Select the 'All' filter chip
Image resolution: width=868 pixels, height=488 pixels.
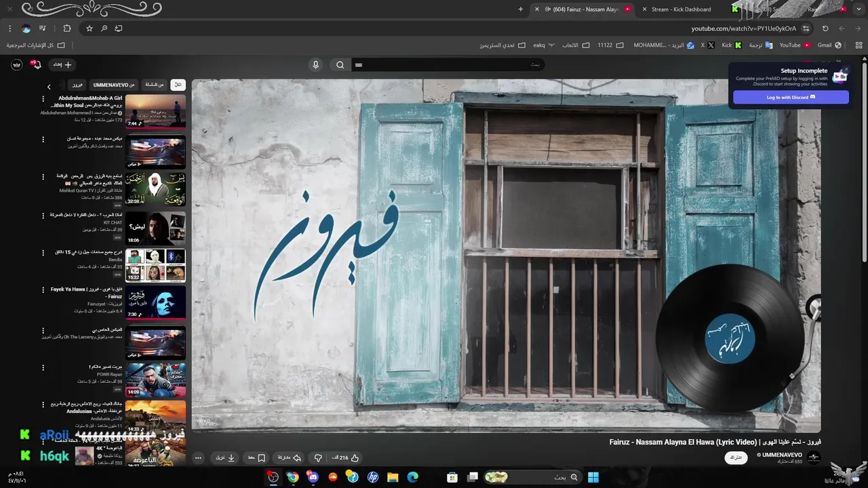pyautogui.click(x=178, y=85)
